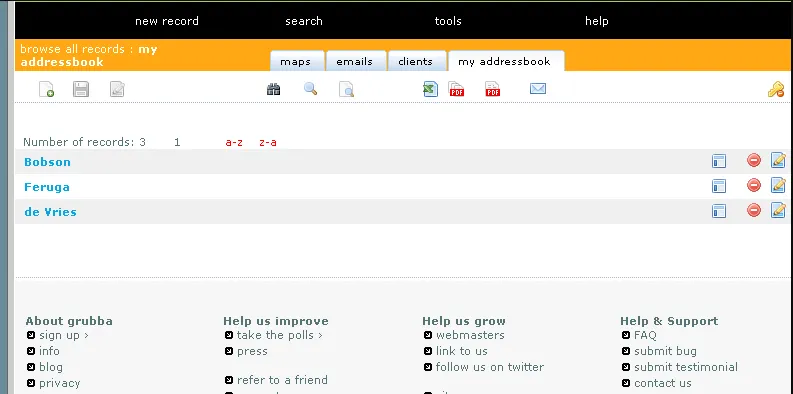Click the new record page icon
Screen dimensions: 793x394
click(47, 89)
